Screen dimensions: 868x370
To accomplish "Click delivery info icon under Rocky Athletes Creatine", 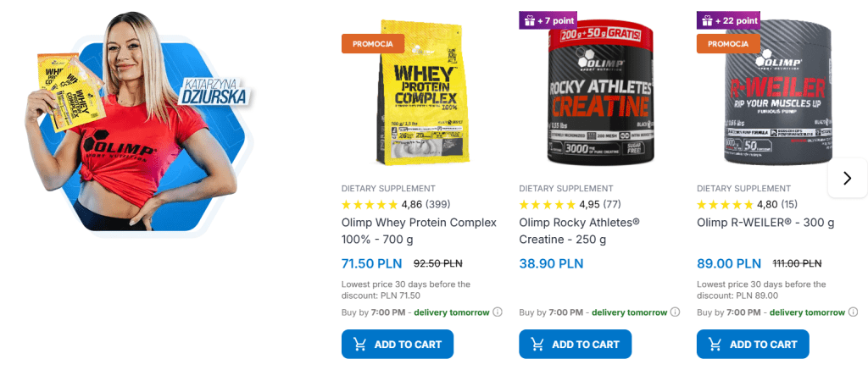I will (x=676, y=312).
